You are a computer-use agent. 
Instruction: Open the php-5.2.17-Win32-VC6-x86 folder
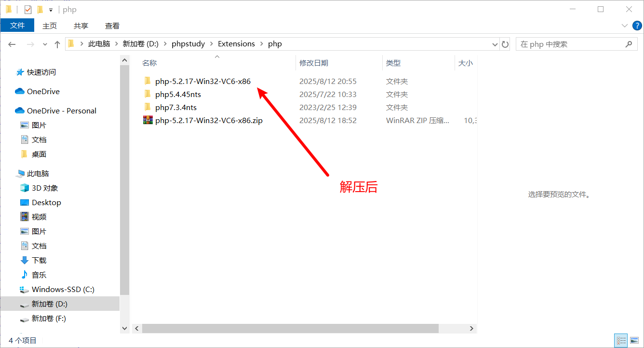coord(202,81)
